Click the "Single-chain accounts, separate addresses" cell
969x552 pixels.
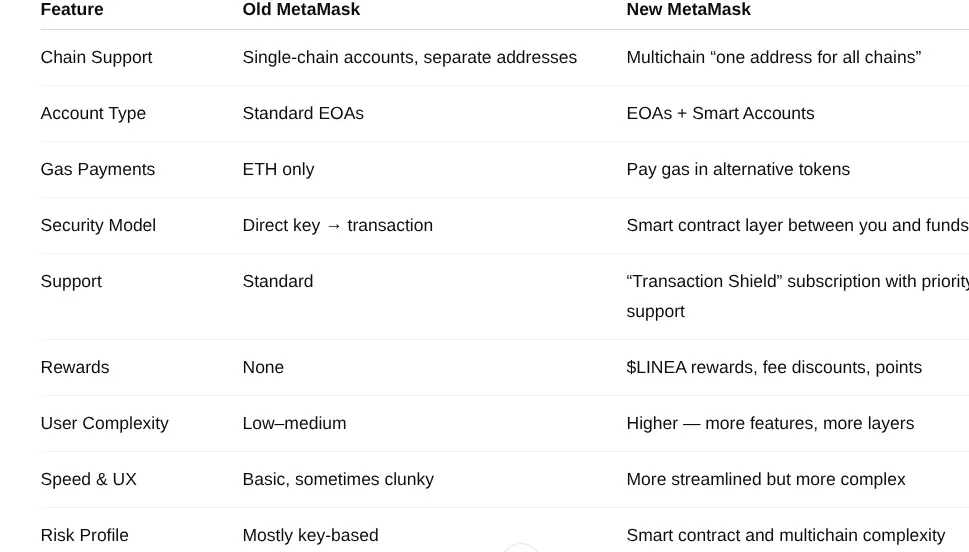[409, 58]
